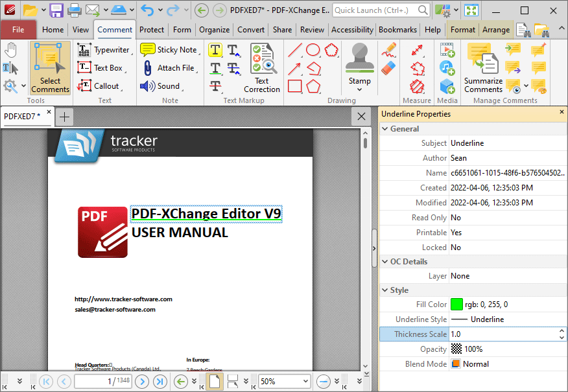
Task: Activate the Select Comments tool
Action: point(50,67)
